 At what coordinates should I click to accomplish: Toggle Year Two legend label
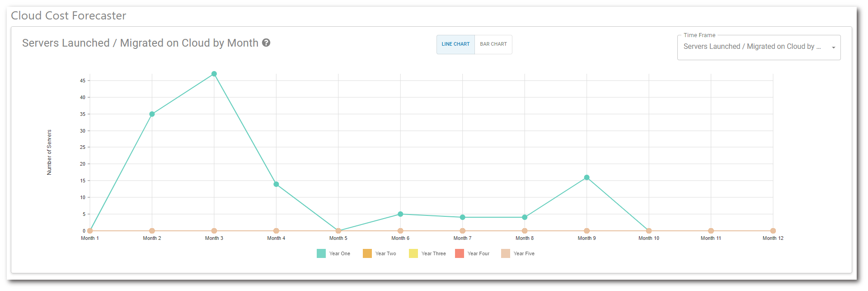point(385,253)
